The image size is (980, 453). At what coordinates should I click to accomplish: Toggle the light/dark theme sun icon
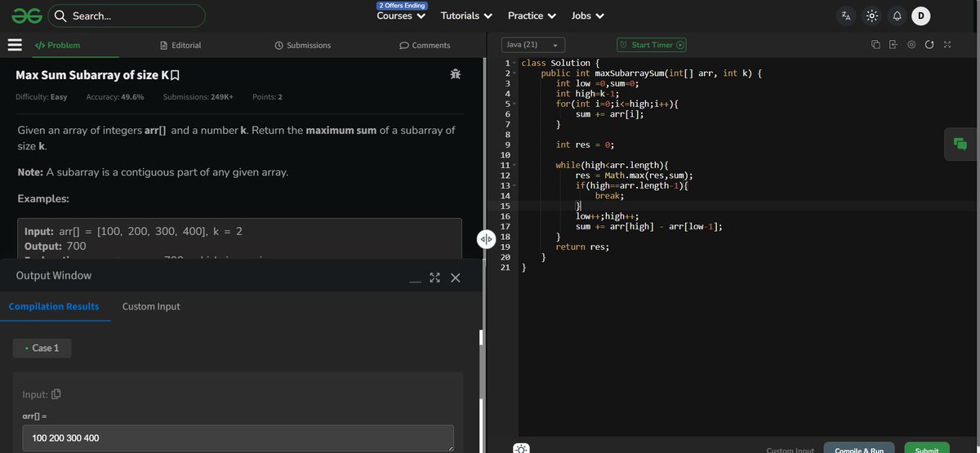pos(872,16)
